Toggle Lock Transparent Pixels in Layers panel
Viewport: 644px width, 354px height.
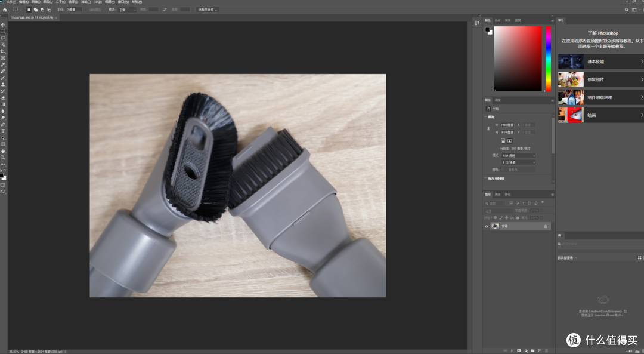click(495, 217)
